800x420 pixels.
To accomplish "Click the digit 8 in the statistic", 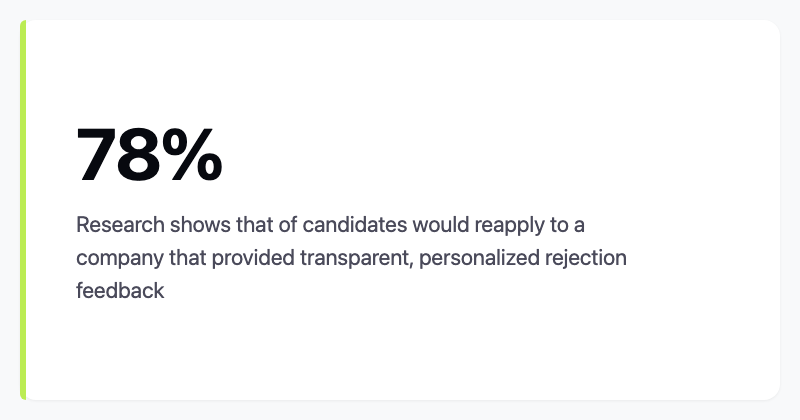I will pos(143,155).
